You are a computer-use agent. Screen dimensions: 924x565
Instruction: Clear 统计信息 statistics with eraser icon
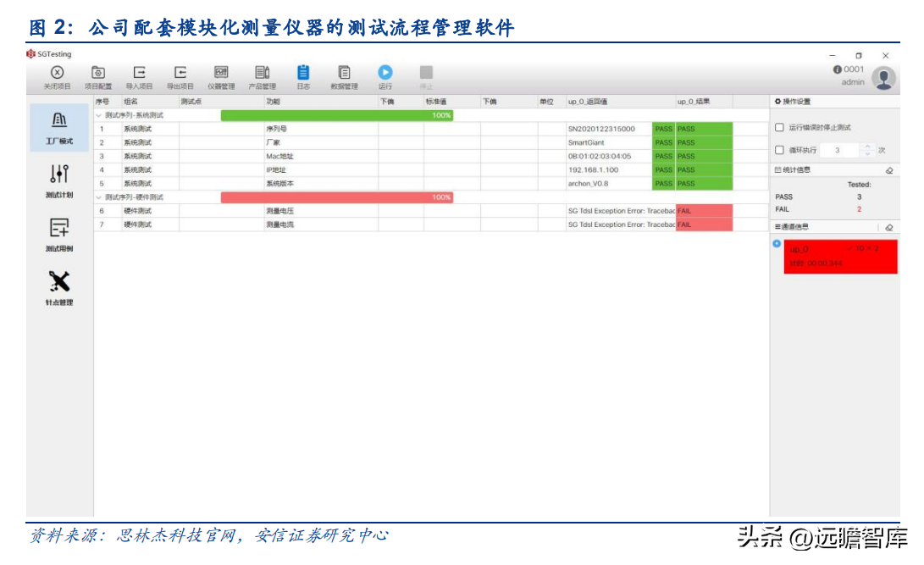coord(888,170)
